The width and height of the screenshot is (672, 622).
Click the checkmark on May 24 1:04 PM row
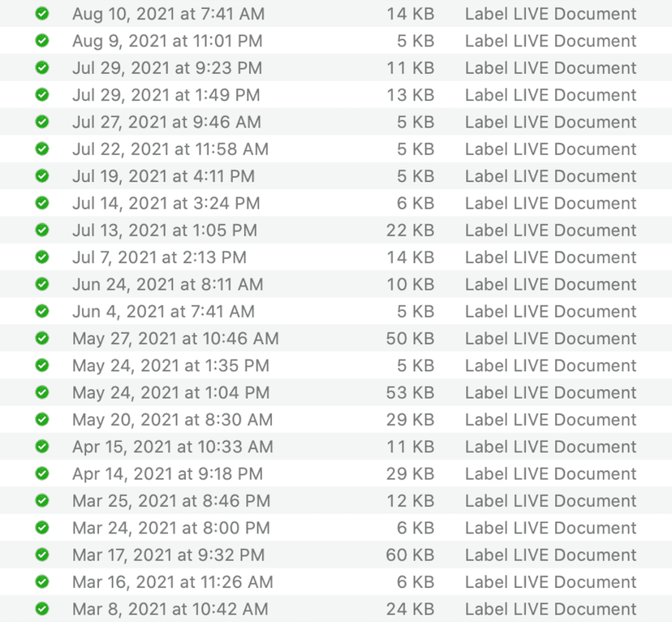click(42, 392)
